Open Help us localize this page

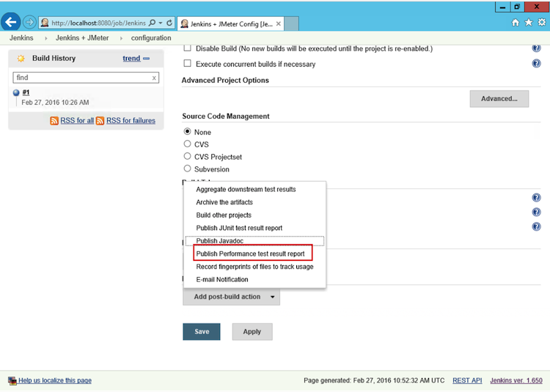pyautogui.click(x=55, y=381)
